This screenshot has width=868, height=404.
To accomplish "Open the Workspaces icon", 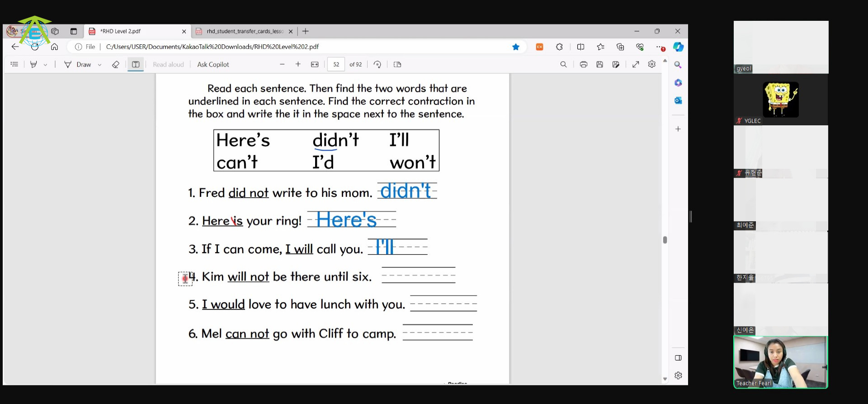I will pyautogui.click(x=55, y=31).
